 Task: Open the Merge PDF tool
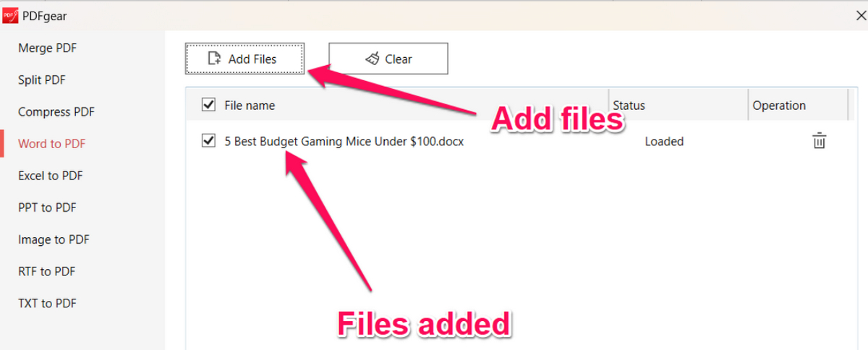point(47,48)
